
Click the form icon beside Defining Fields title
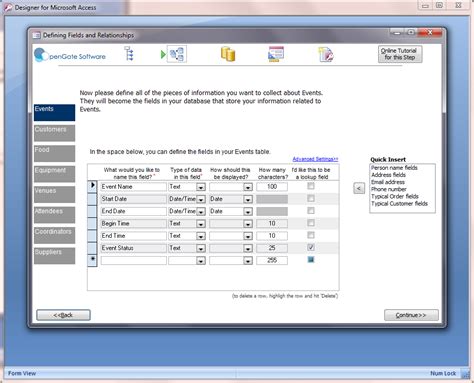(x=36, y=35)
